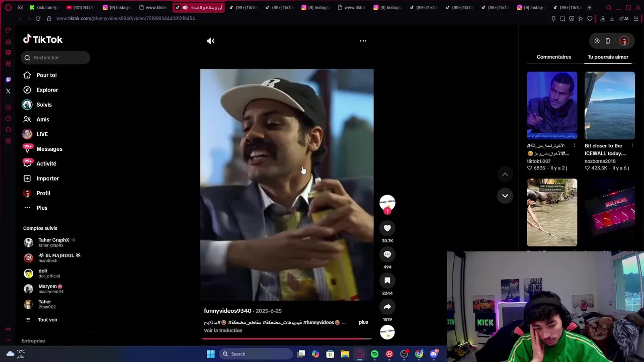The image size is (644, 362).
Task: Open Twitch in Opera sidebar
Action: click(8, 79)
